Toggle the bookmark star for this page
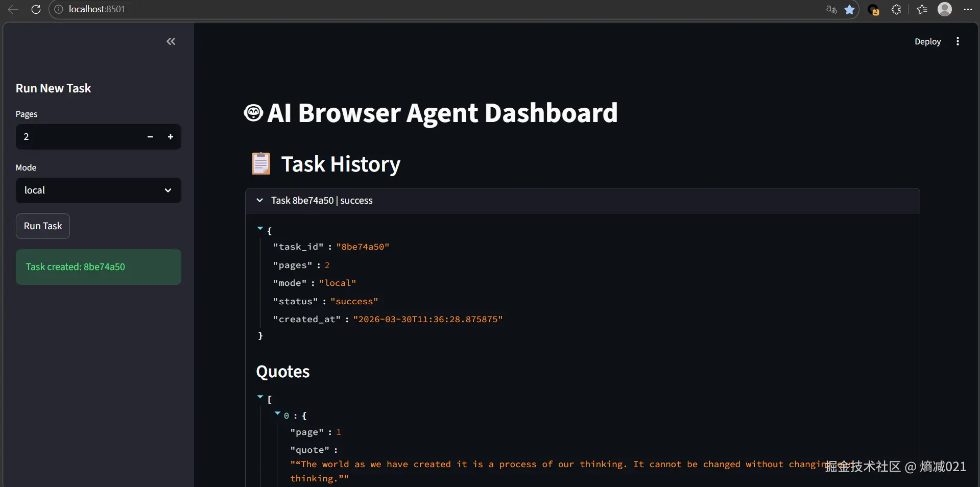The image size is (980, 487). [850, 9]
